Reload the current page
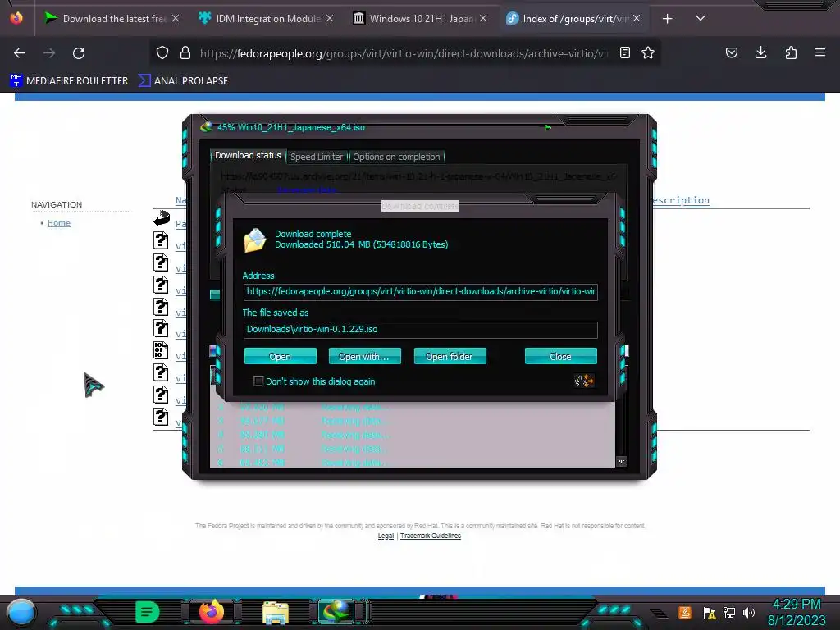 coord(79,53)
